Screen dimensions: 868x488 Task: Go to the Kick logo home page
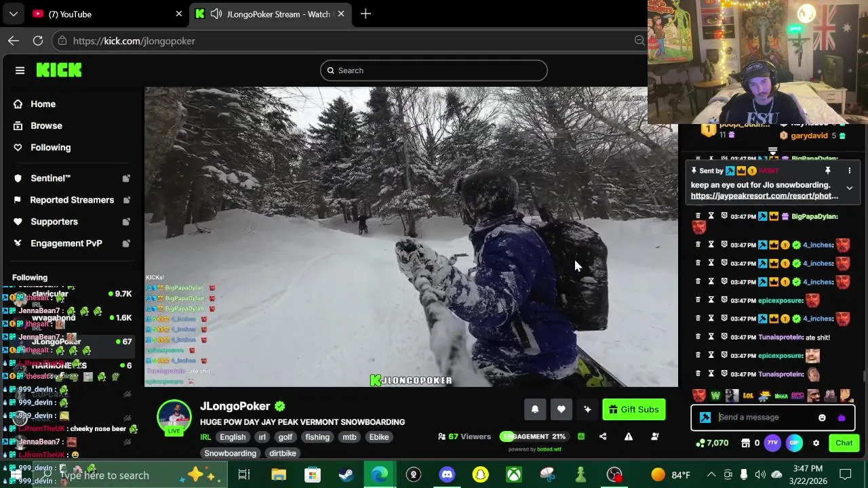coord(59,70)
